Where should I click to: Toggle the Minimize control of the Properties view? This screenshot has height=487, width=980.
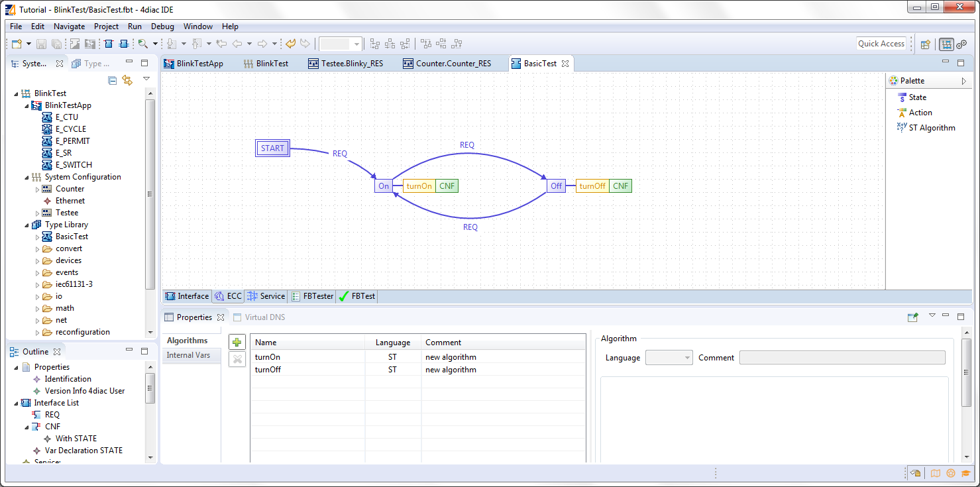click(946, 317)
